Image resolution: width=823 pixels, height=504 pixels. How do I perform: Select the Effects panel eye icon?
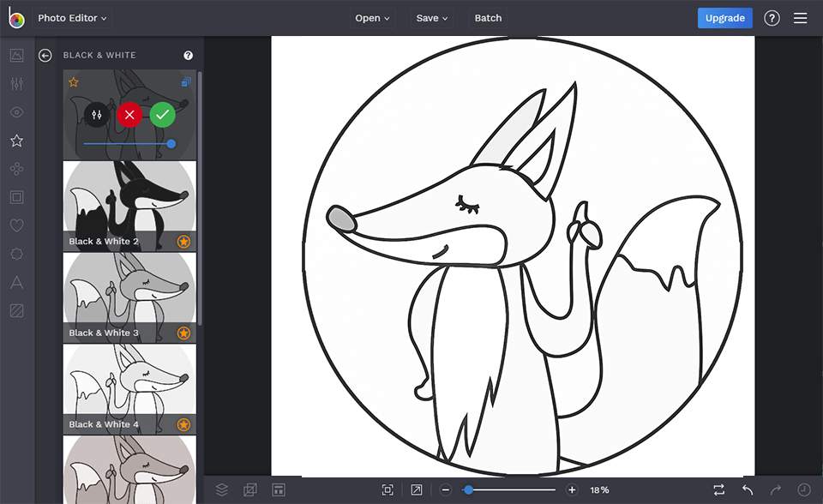point(16,112)
